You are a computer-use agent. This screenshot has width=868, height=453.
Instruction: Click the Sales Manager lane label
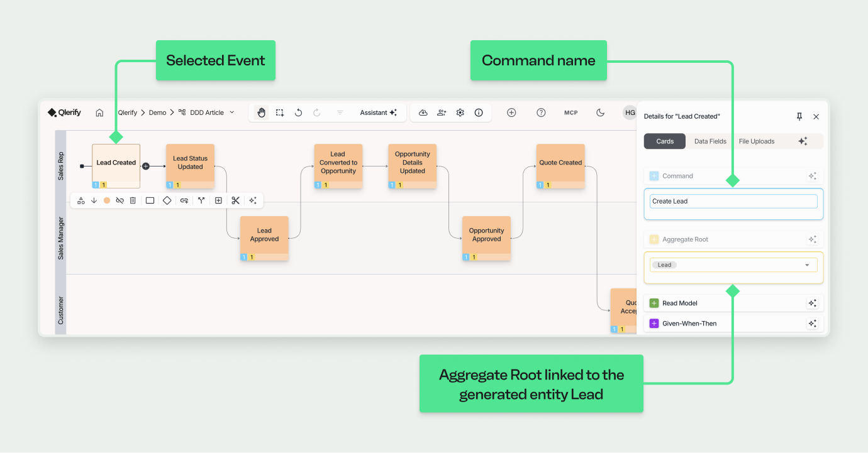[x=60, y=238]
